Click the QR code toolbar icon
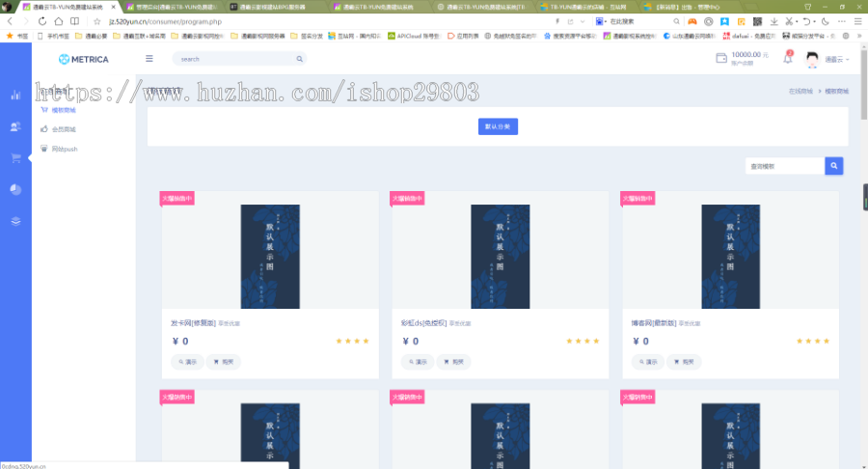This screenshot has height=469, width=868. pyautogui.click(x=757, y=21)
